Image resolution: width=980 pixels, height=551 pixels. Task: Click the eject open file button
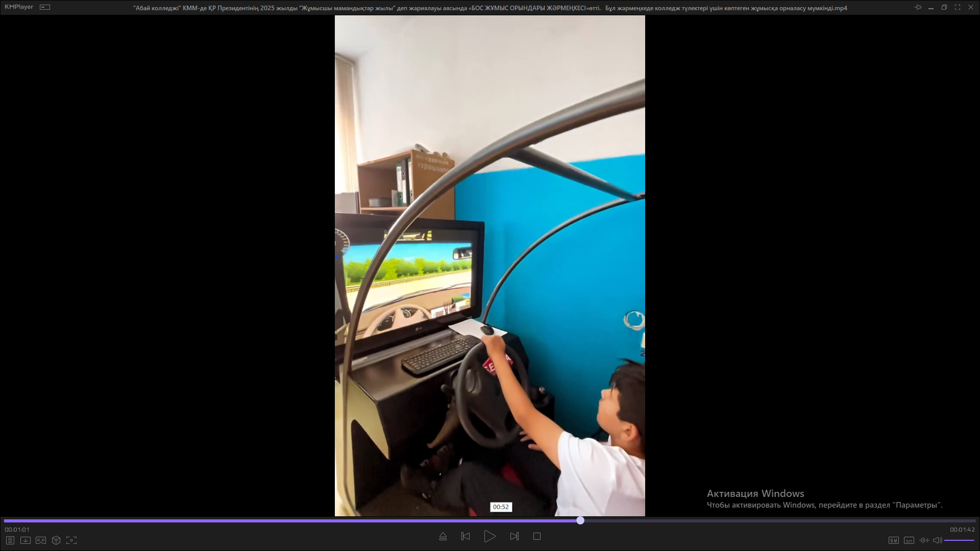(443, 536)
